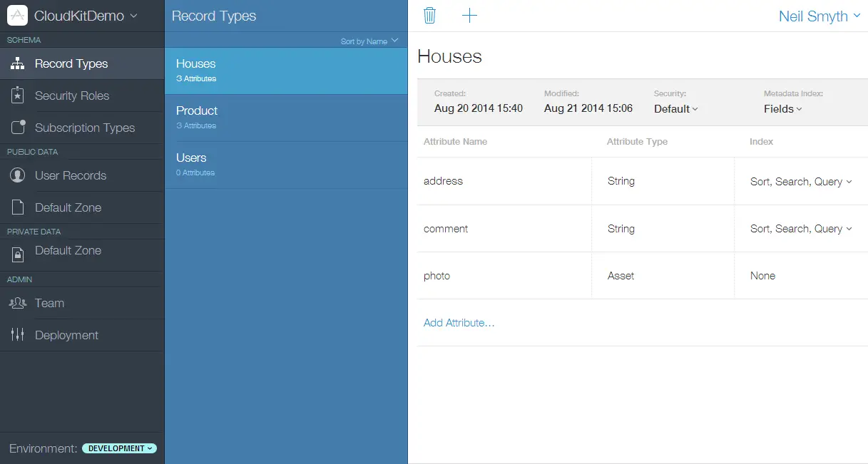Change index setting for address attribute

[800, 182]
